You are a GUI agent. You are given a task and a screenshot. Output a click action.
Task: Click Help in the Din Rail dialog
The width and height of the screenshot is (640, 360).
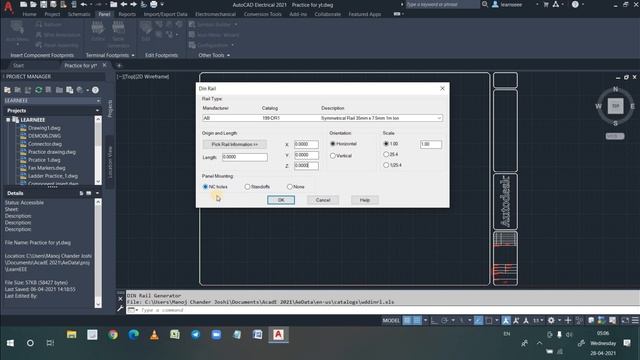364,200
